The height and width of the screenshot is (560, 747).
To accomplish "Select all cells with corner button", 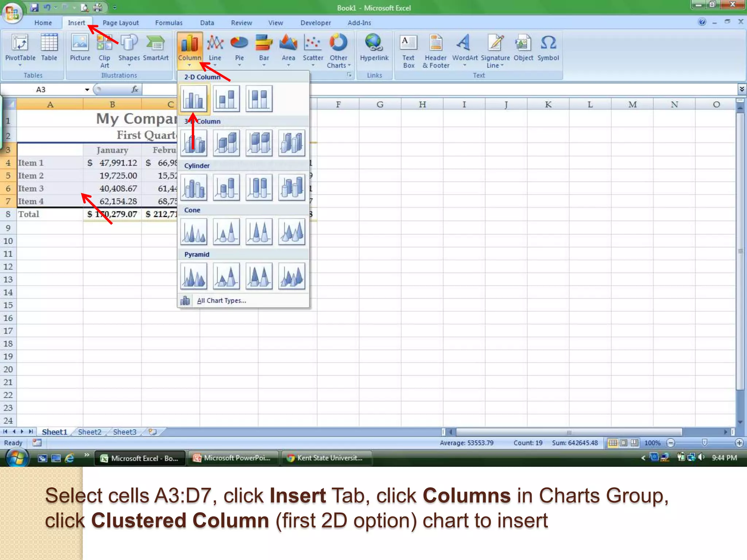I will [10, 104].
